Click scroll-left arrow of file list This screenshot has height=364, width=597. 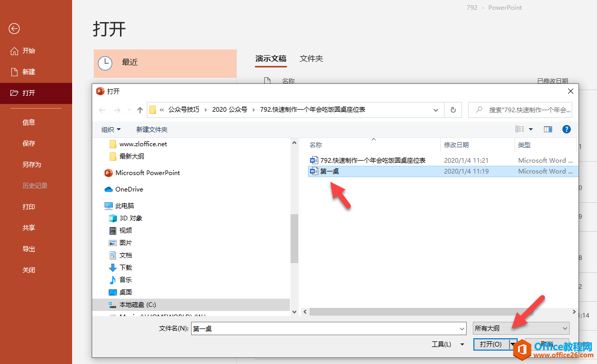305,312
